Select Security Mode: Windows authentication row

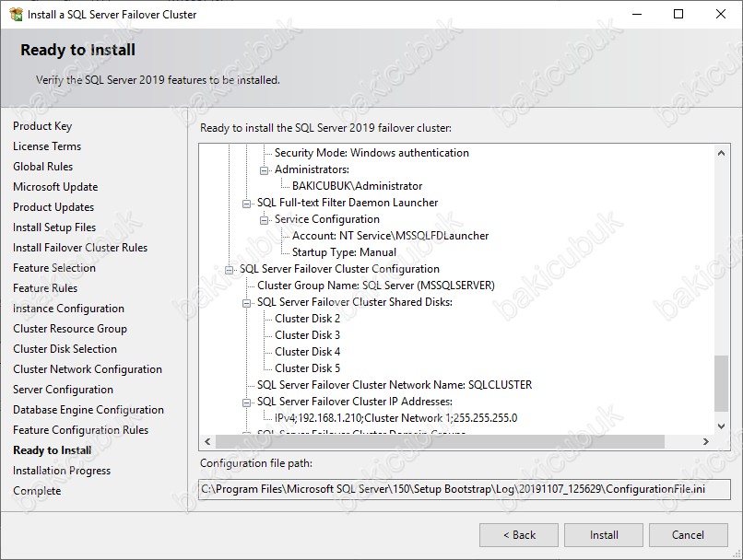click(x=372, y=153)
